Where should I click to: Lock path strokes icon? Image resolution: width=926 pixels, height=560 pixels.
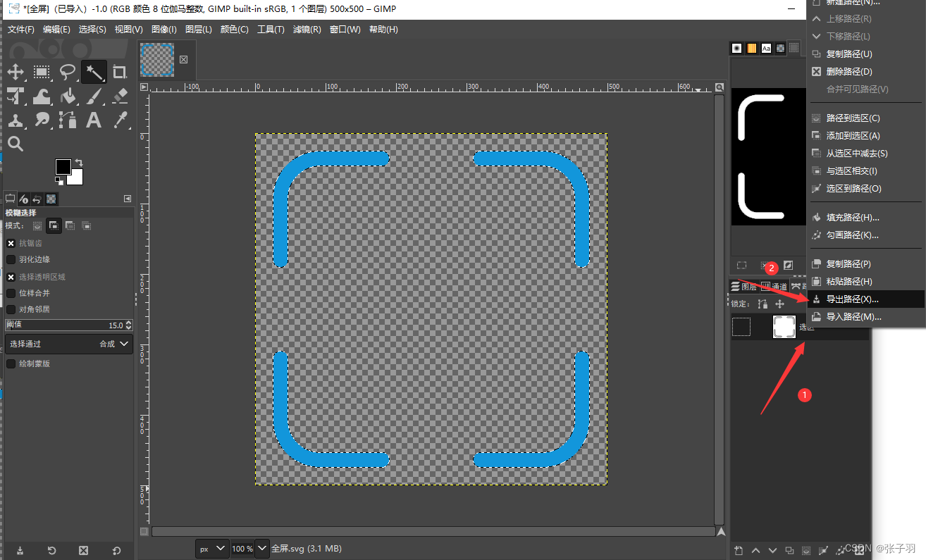tap(763, 304)
